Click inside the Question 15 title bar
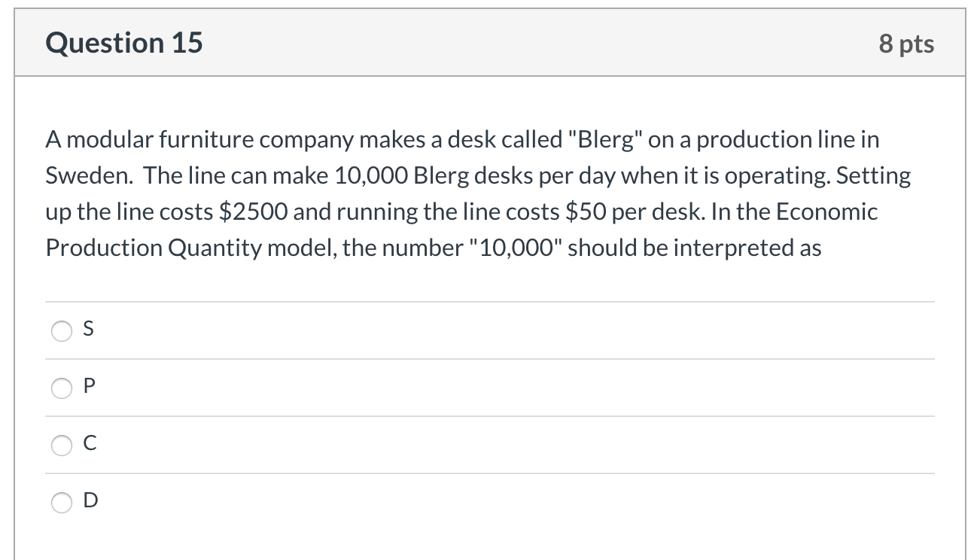974x560 pixels. point(489,43)
